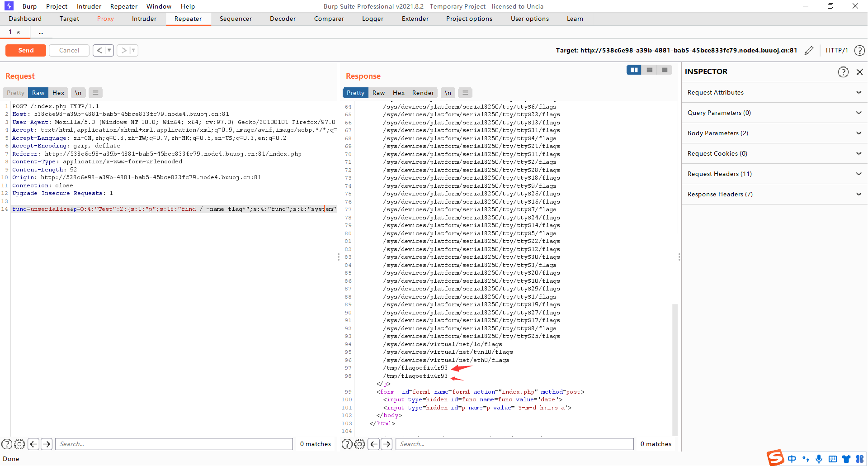Click the Cancel button
The height and width of the screenshot is (466, 868).
click(x=69, y=50)
